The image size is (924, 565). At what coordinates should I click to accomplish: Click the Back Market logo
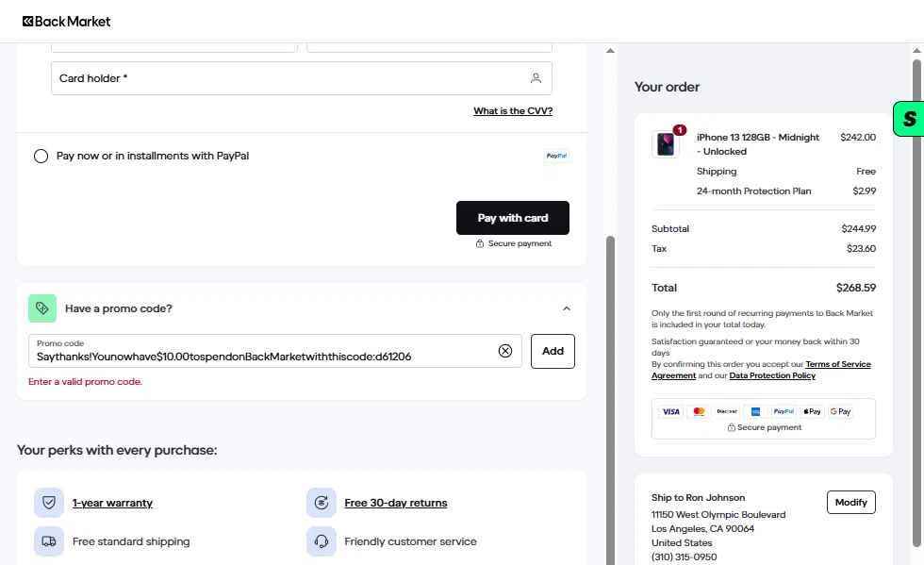coord(66,22)
